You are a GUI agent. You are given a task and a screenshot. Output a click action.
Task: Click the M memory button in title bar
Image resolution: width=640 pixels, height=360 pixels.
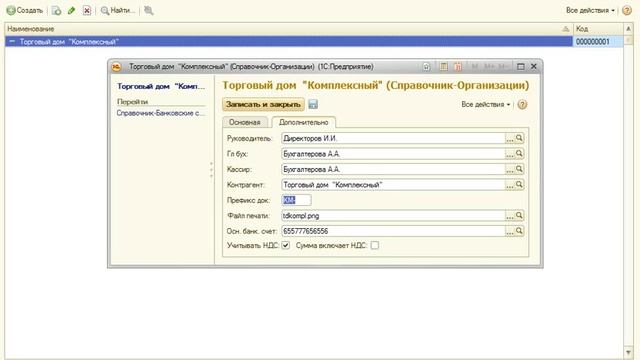click(x=475, y=67)
